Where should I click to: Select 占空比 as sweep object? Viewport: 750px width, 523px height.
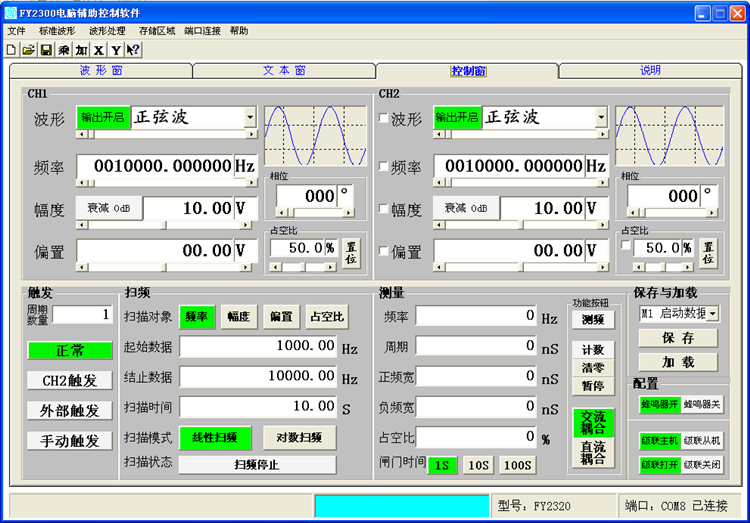coord(327,316)
